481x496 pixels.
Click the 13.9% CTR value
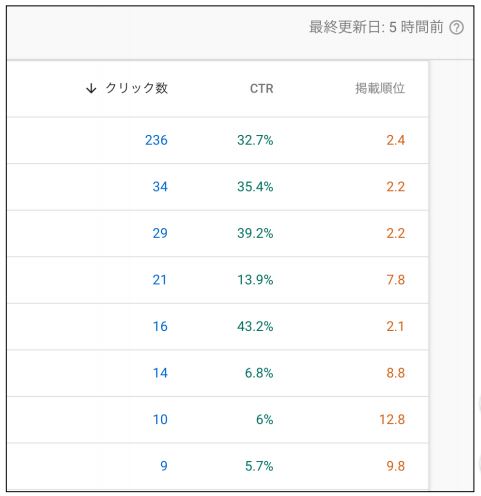coord(255,280)
